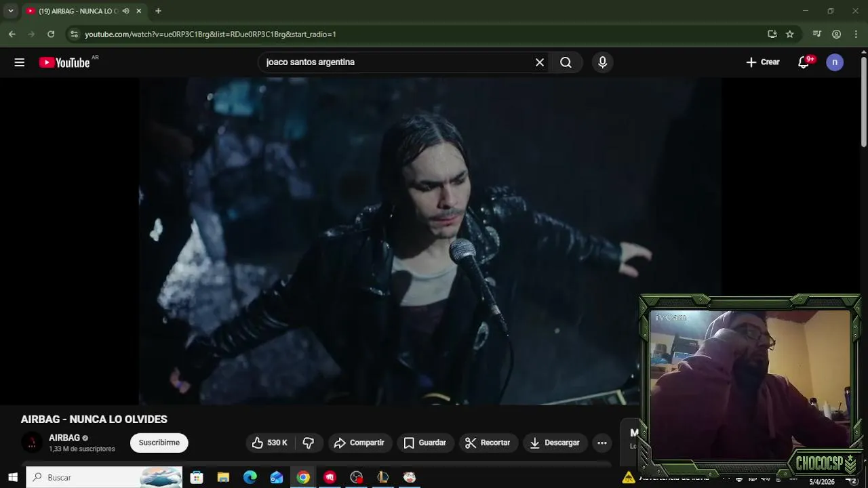
Task: Launch Microsoft Edge from the taskbar
Action: coord(250,477)
